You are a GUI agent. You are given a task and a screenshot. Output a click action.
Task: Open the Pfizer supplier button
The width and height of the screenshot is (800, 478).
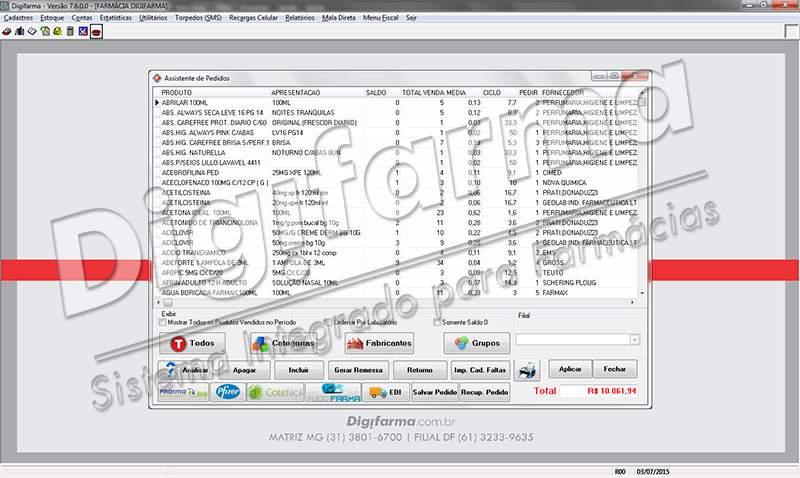pyautogui.click(x=228, y=392)
